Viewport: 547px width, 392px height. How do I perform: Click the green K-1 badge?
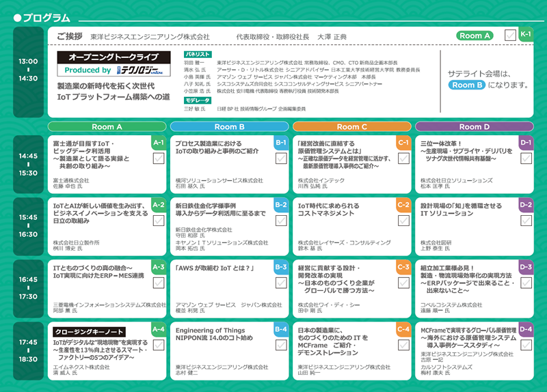527,33
